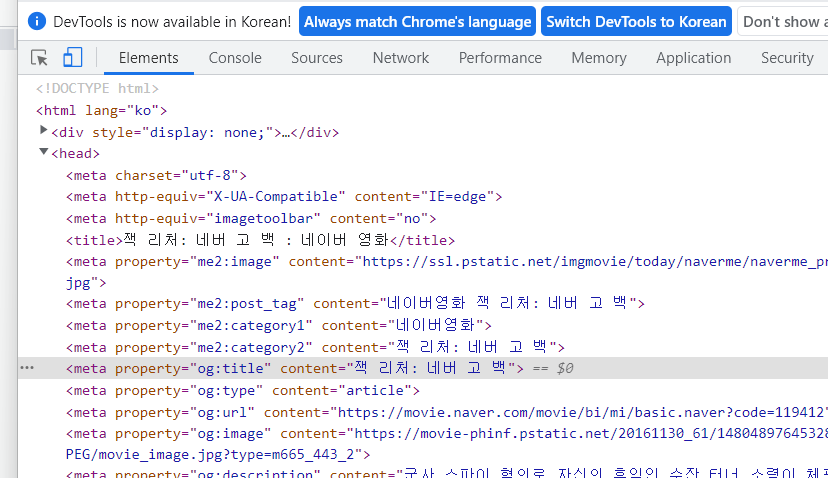The width and height of the screenshot is (828, 478).
Task: Click Switch DevTools to Korean button
Action: pyautogui.click(x=636, y=22)
